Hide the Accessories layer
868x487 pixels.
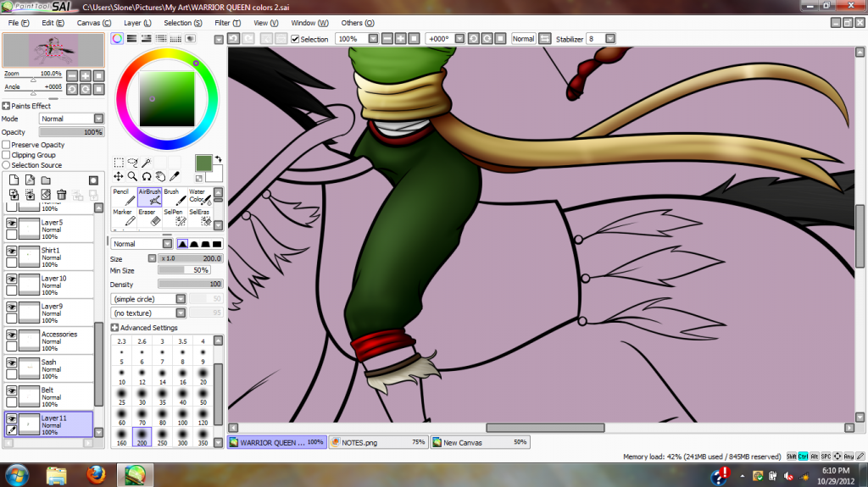coord(11,335)
